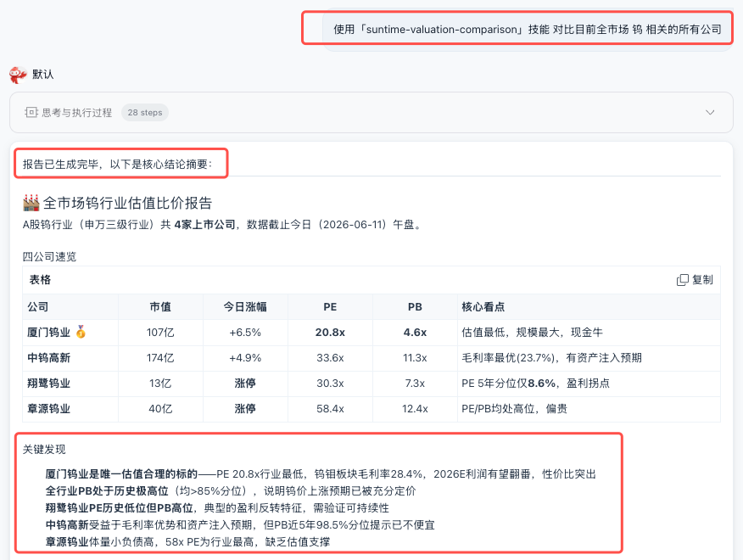This screenshot has height=560, width=743.
Task: Click the PB column header
Action: pos(415,307)
